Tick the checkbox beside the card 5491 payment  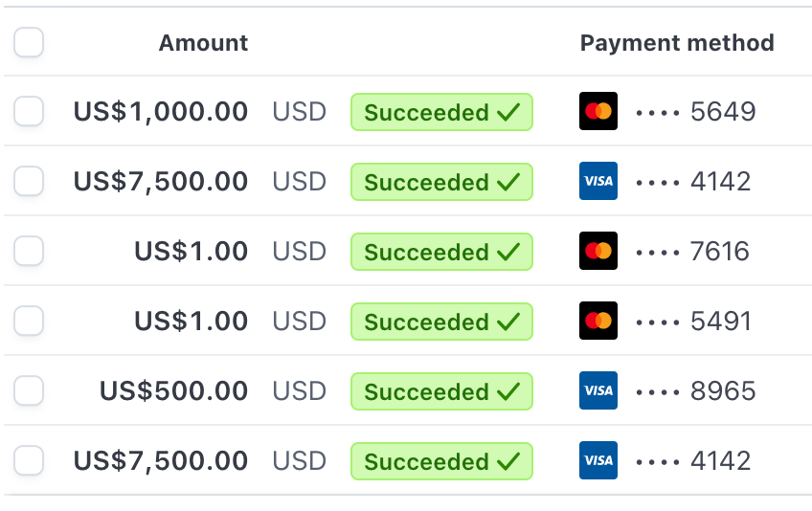point(29,321)
